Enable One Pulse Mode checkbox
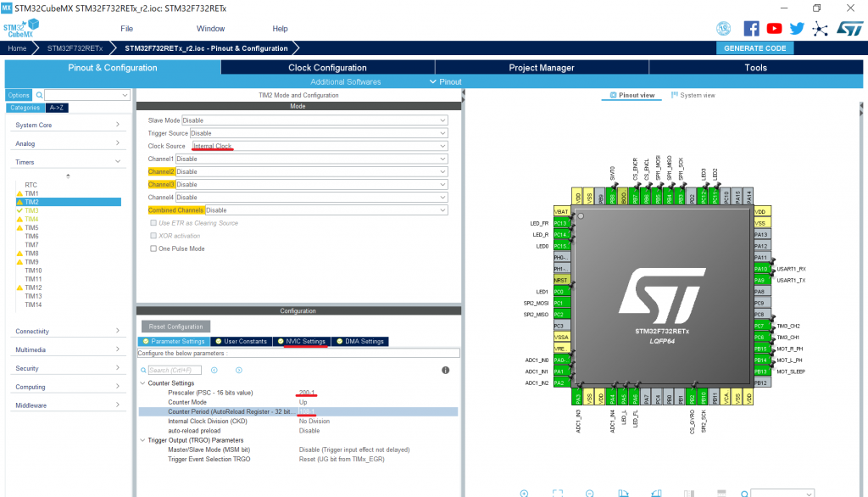 pyautogui.click(x=153, y=248)
